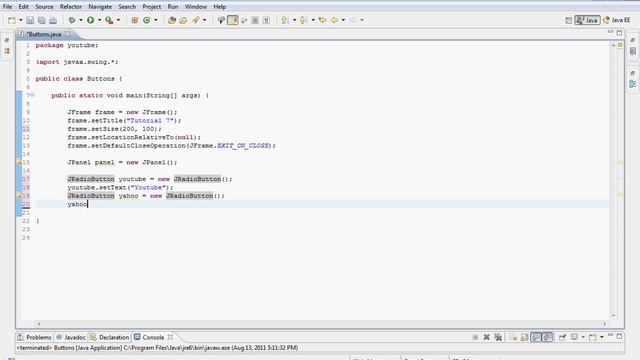Click warning marker on line 15
The image size is (640, 360).
tap(19, 162)
